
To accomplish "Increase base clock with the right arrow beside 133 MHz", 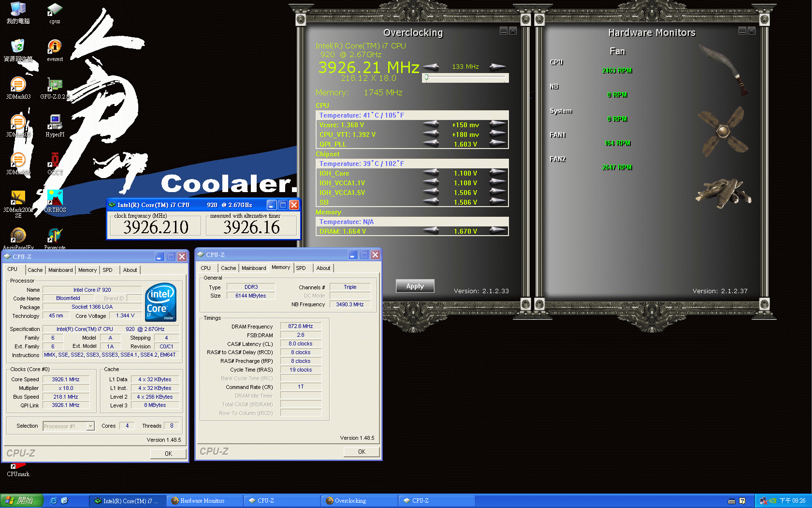I will click(x=497, y=67).
